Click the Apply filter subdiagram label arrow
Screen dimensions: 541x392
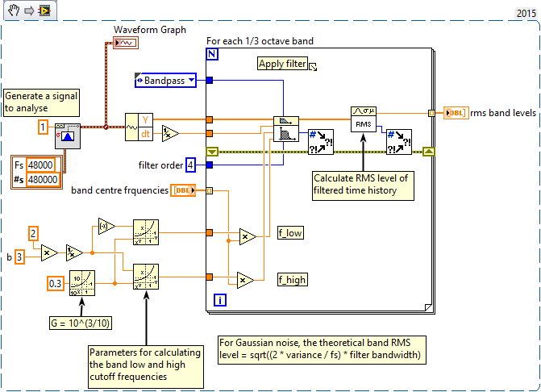(313, 67)
